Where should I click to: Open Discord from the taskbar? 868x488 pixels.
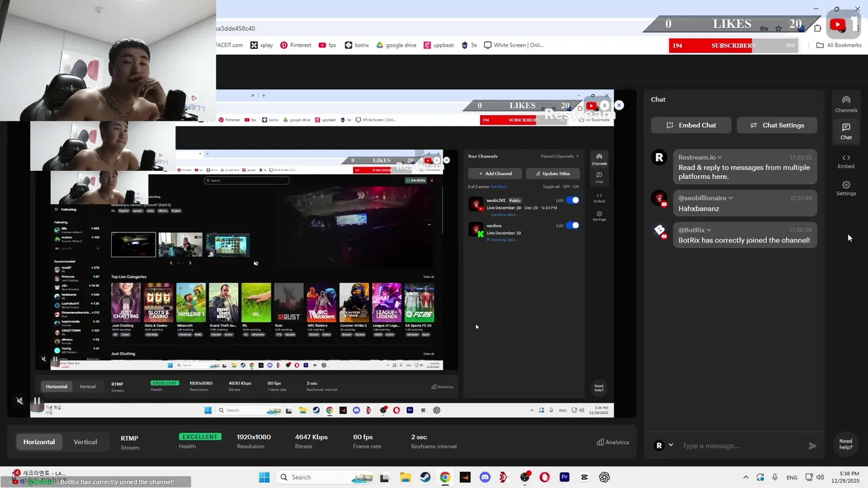point(485,477)
